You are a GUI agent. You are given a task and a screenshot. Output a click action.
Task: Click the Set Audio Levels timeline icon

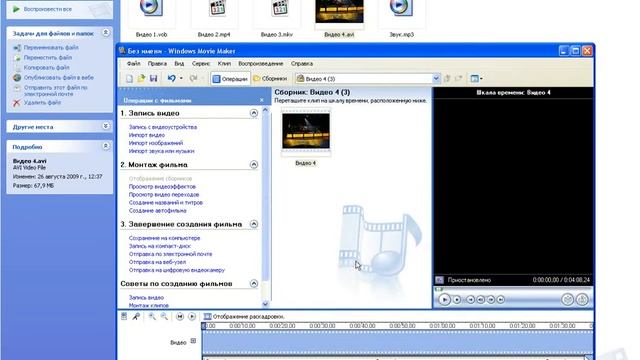click(x=124, y=317)
